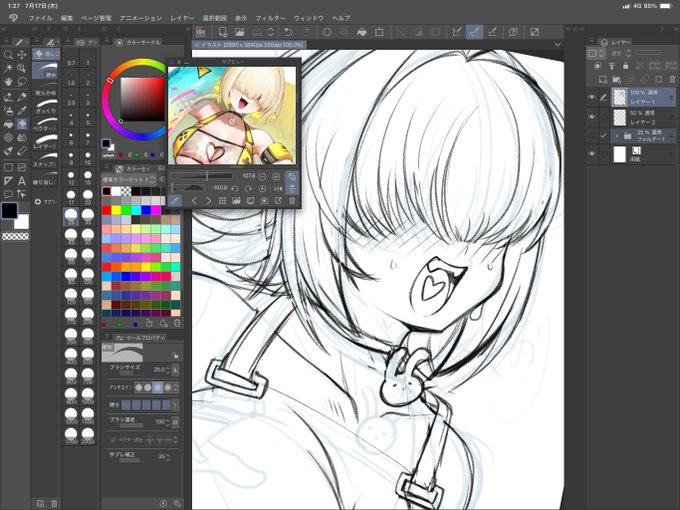Open the layer blending mode dropdown

(x=620, y=53)
